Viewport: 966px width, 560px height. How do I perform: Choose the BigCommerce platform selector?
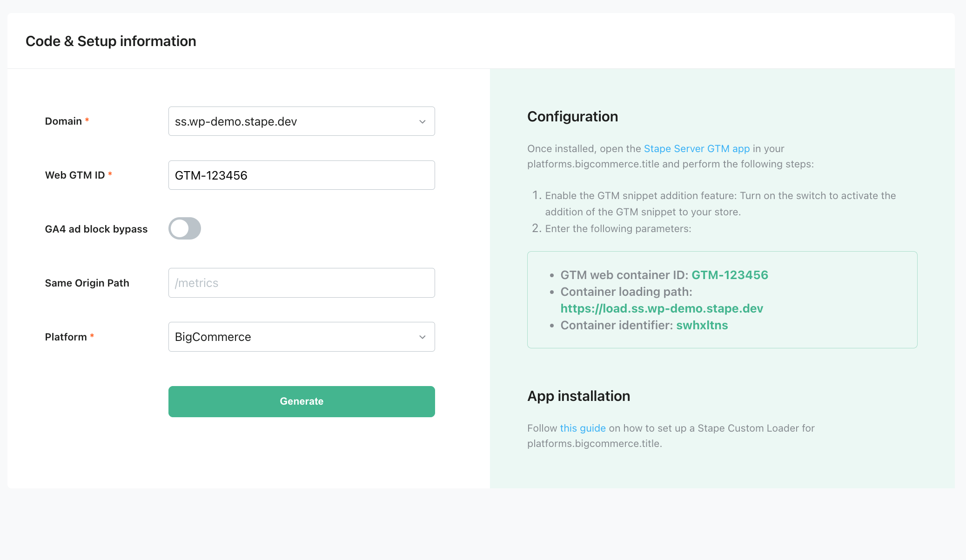click(x=302, y=337)
